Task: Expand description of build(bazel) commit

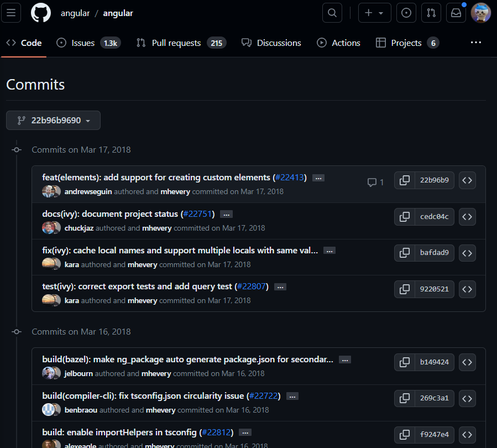Action: pos(345,360)
